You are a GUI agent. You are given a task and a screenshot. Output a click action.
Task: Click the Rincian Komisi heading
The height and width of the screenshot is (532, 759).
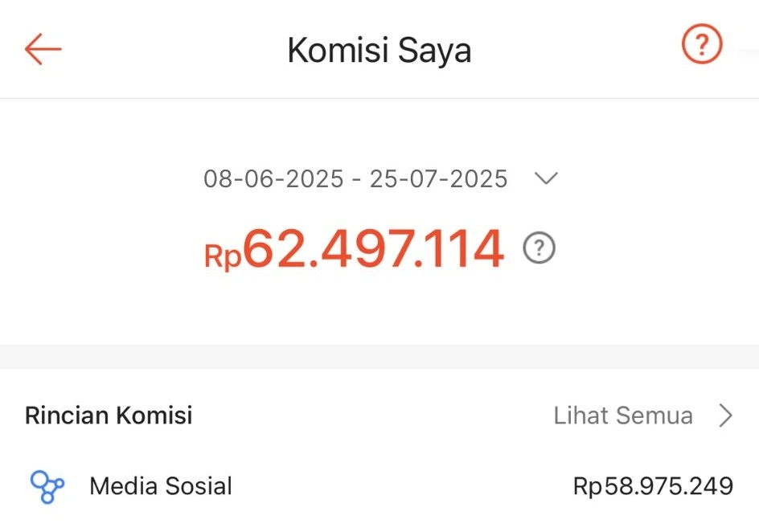pos(109,415)
